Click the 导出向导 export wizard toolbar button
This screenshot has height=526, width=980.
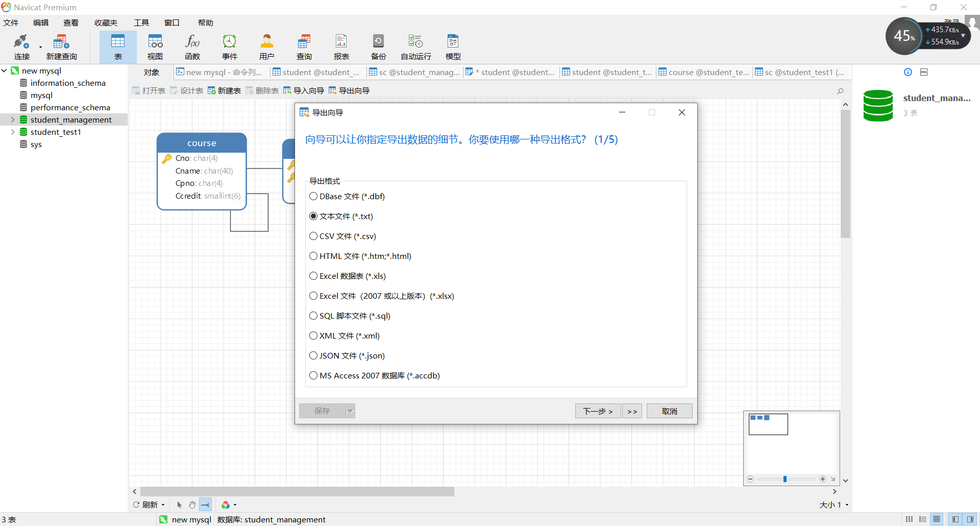pyautogui.click(x=349, y=90)
